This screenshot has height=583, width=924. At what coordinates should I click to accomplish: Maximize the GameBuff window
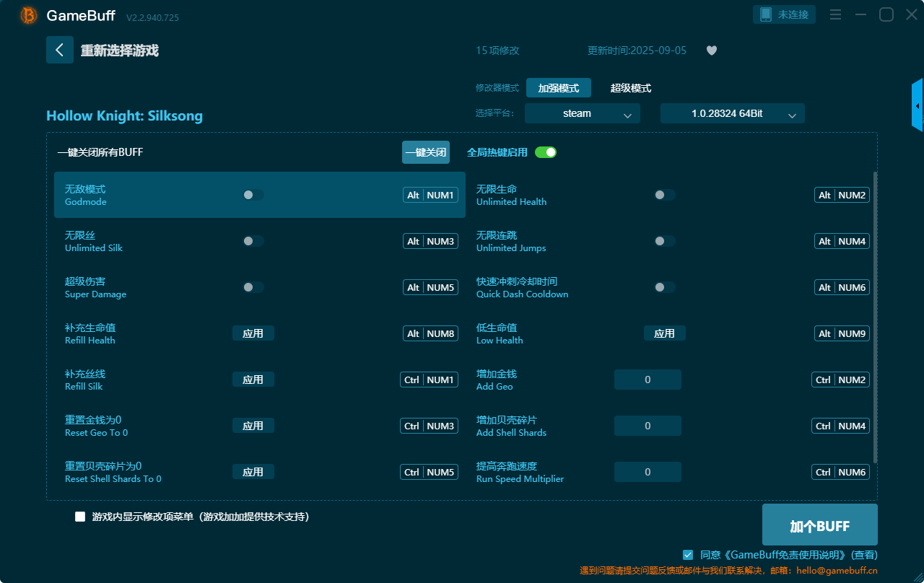(886, 14)
